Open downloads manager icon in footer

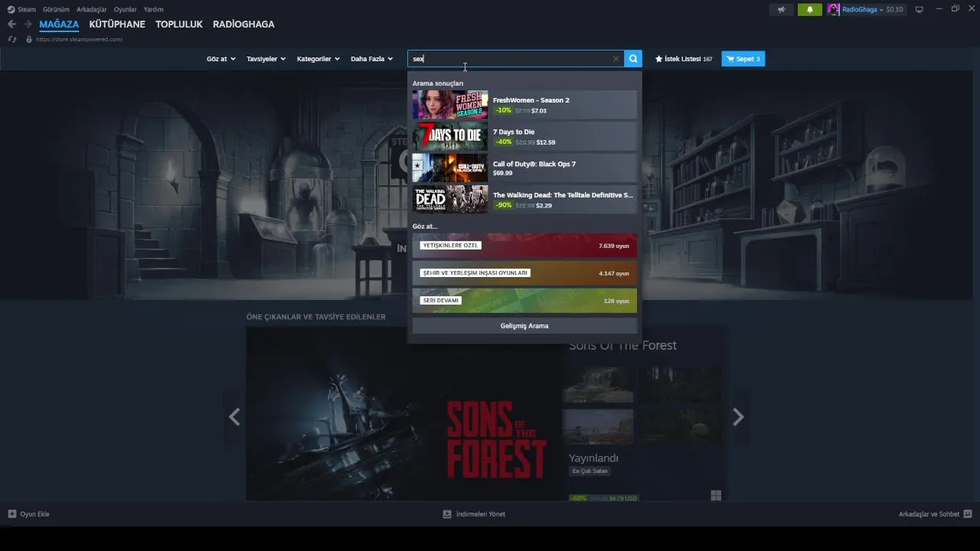click(x=447, y=514)
